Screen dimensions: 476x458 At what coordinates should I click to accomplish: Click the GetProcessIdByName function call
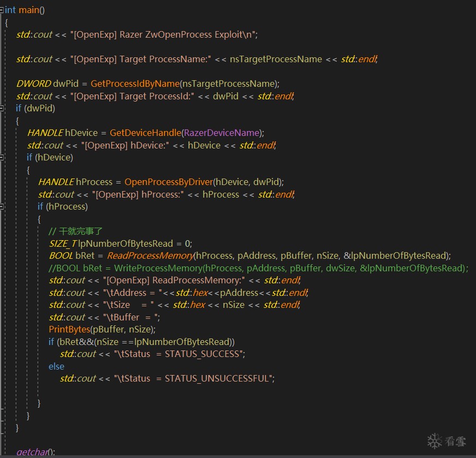[135, 84]
